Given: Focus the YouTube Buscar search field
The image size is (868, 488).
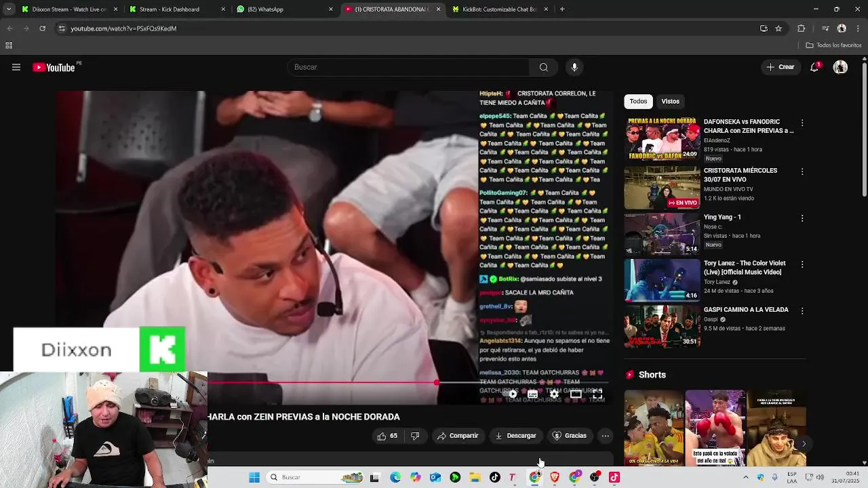Looking at the screenshot, I should point(408,67).
